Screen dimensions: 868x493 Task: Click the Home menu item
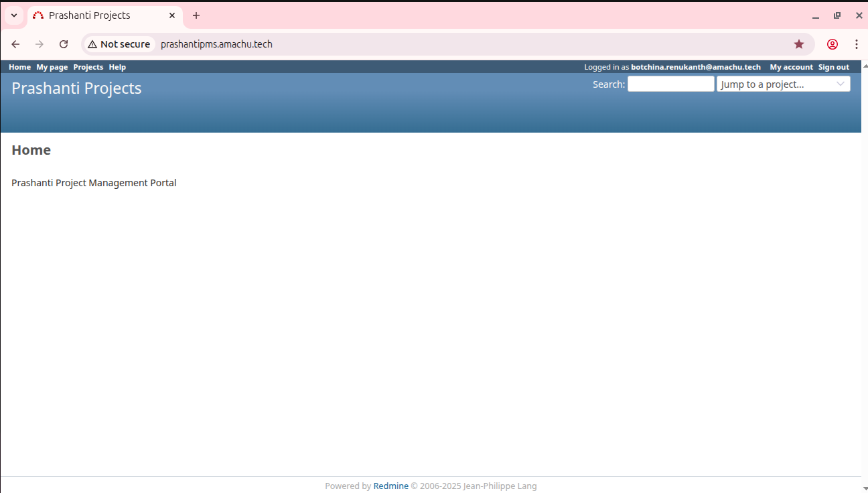(x=19, y=67)
